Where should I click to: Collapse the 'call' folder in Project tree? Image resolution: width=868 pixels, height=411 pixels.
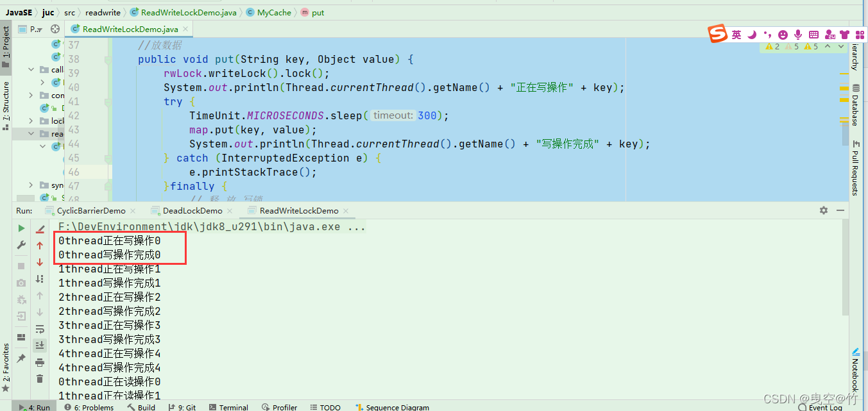pos(31,69)
